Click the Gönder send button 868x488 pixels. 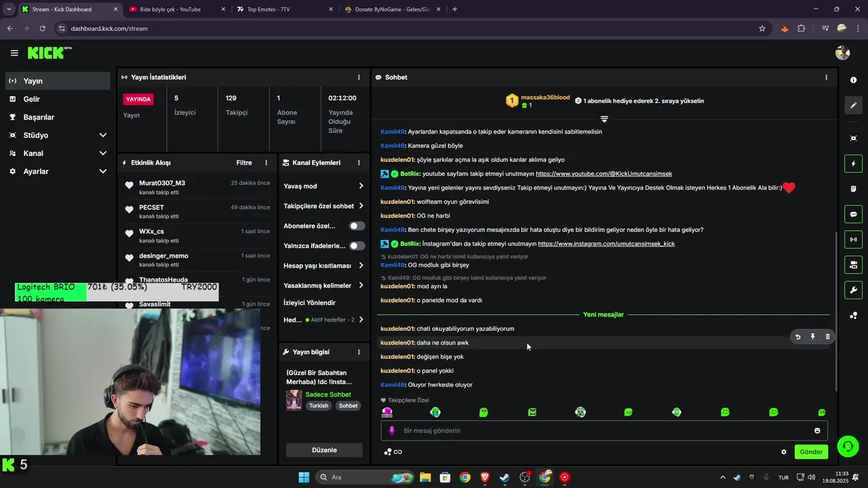coord(811,452)
